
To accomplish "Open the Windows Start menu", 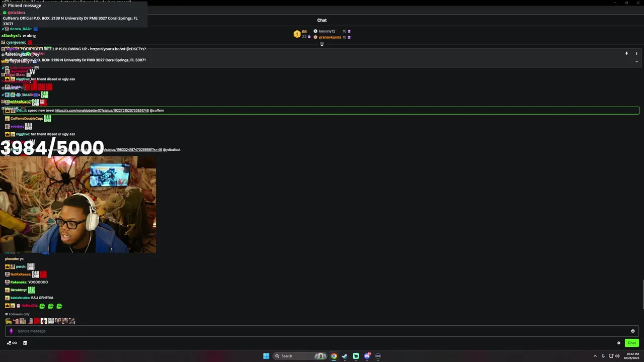I will coord(266,356).
